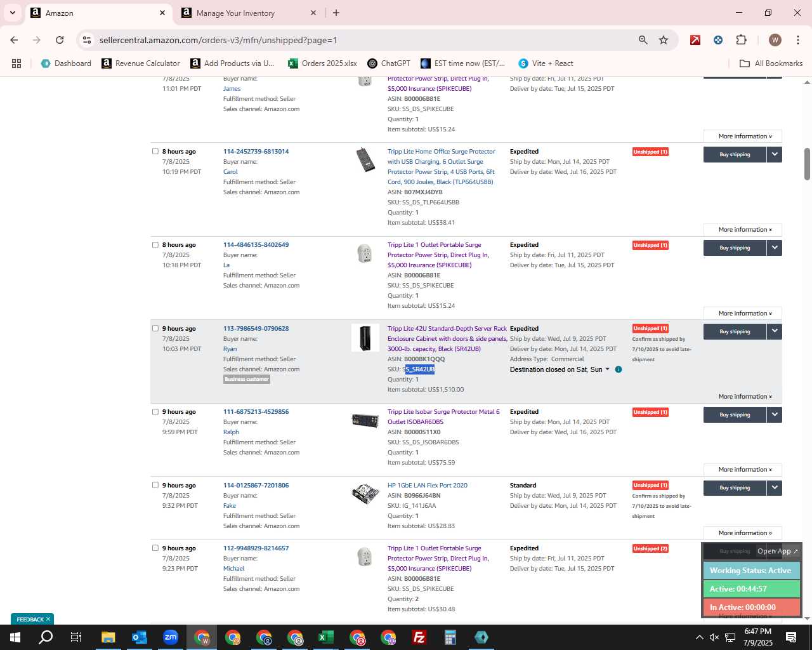Image resolution: width=812 pixels, height=650 pixels.
Task: Click the page vertical scrollbar thumb
Action: coord(807,164)
